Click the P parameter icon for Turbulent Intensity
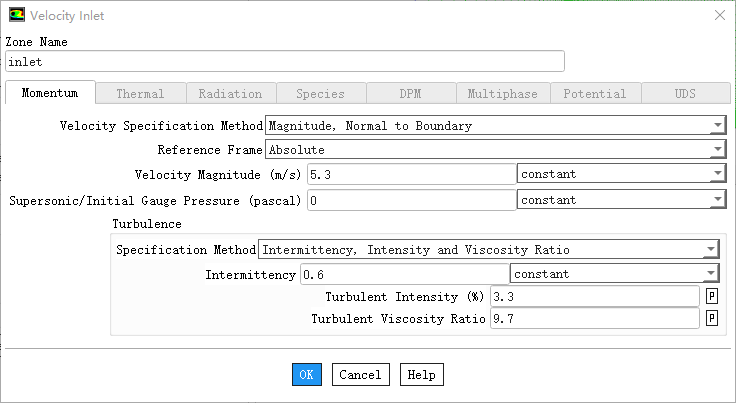Image resolution: width=736 pixels, height=403 pixels. 712,297
